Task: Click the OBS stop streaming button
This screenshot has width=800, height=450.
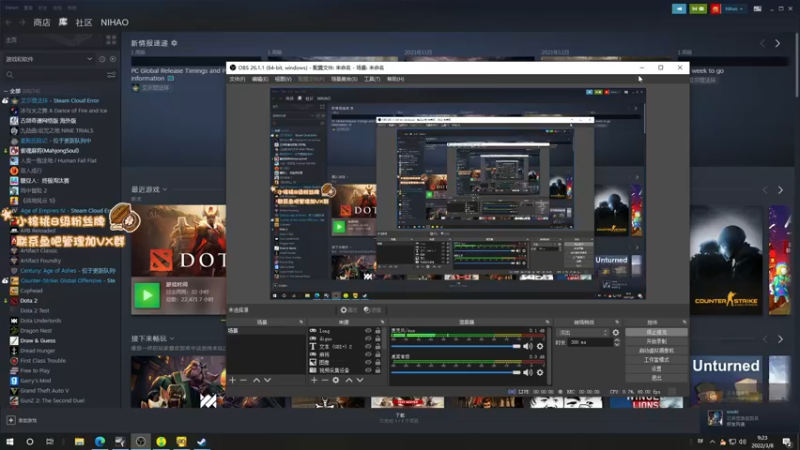Action: coord(656,332)
